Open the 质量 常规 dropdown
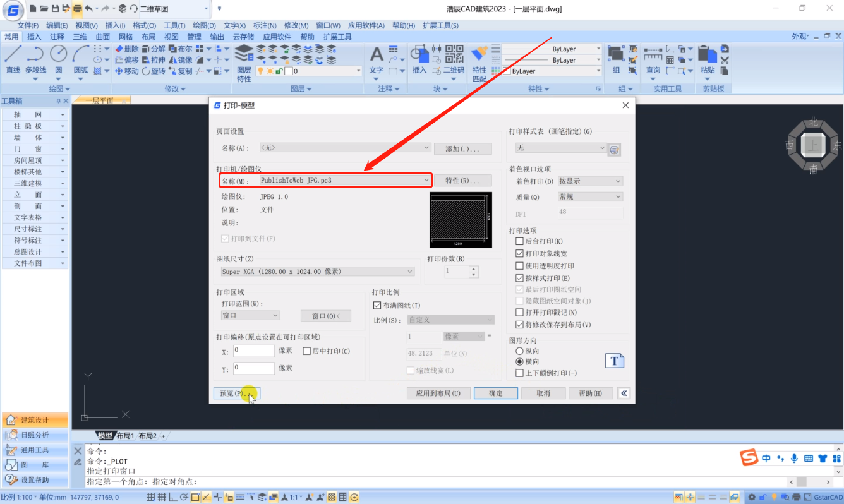Viewport: 844px width, 504px height. point(590,197)
